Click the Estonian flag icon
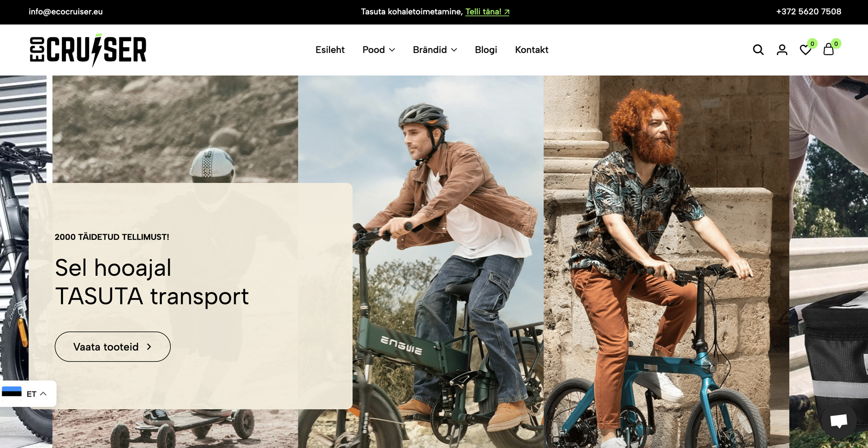The width and height of the screenshot is (868, 448). click(x=12, y=393)
